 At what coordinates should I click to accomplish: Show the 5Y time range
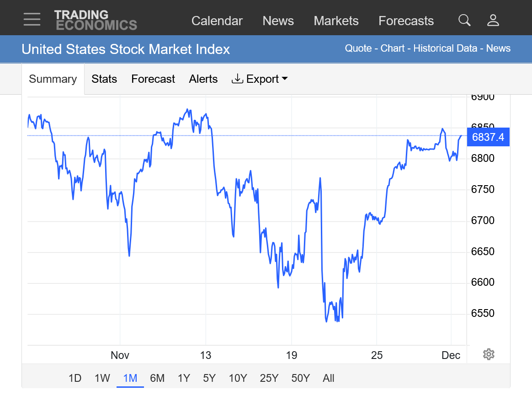[x=209, y=378]
